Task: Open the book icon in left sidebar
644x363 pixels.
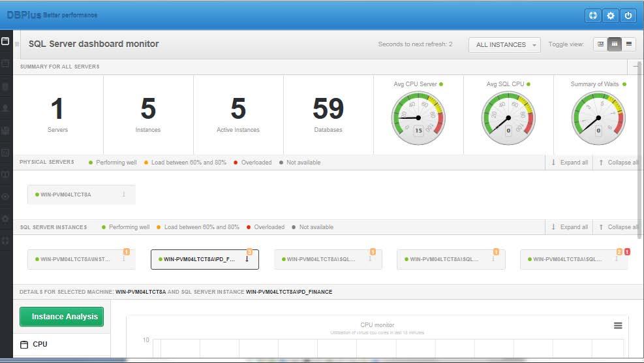Action: coord(5,174)
